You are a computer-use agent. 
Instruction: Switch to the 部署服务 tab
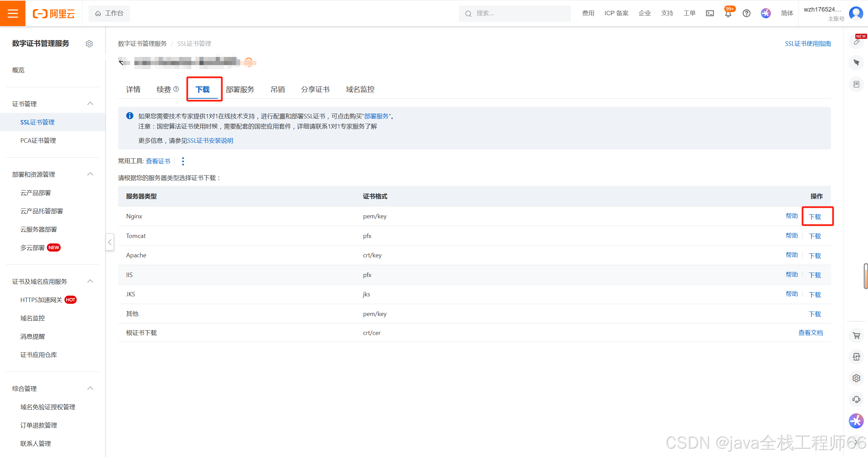[x=240, y=89]
